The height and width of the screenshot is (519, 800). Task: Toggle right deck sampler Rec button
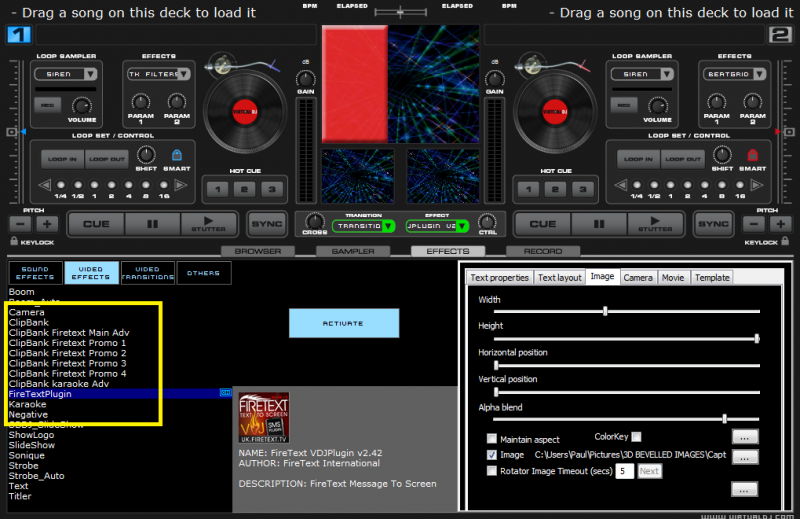pos(623,105)
